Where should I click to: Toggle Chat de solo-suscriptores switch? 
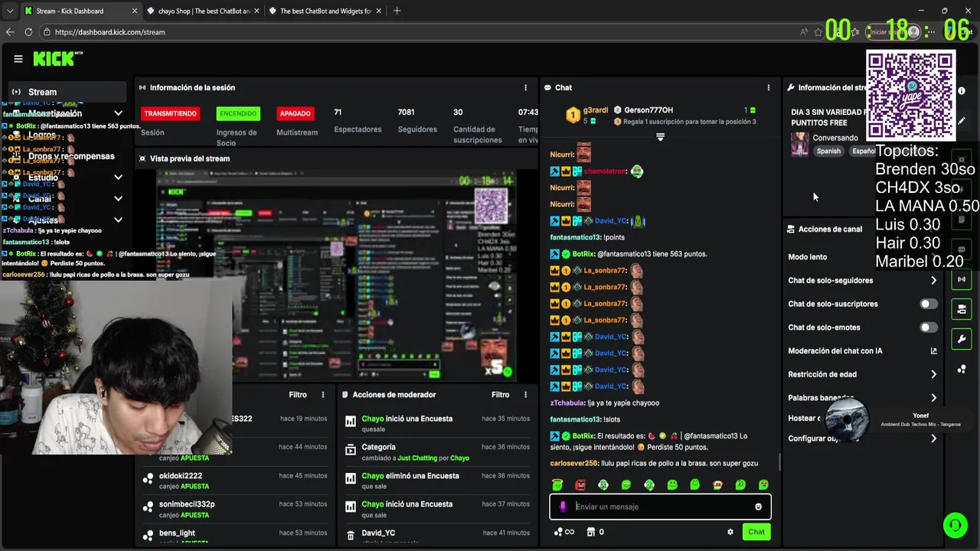[928, 304]
